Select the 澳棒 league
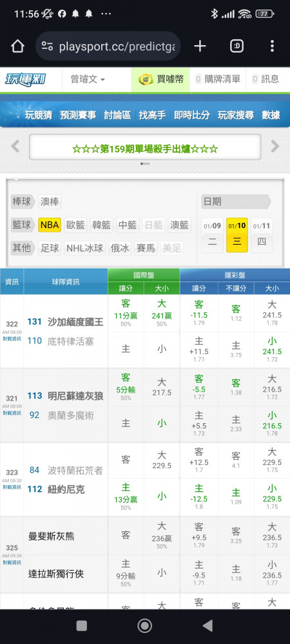Screen dimensions: 290x644 point(49,202)
